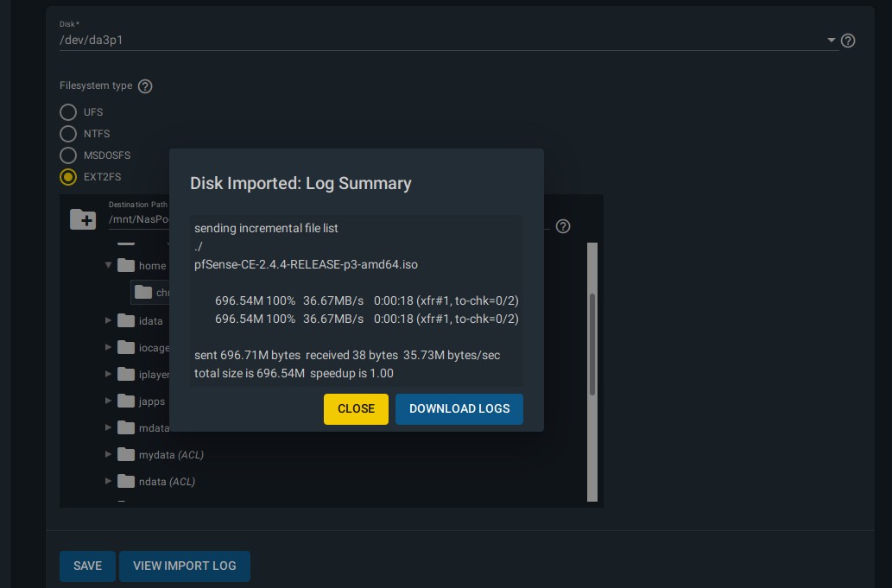Click the mydata (ACL) tree label

click(171, 455)
